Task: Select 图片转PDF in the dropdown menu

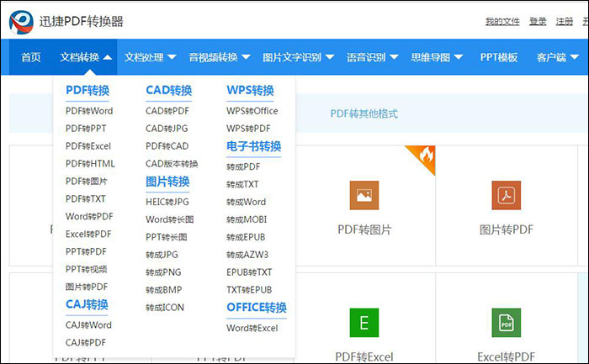Action: (x=87, y=287)
